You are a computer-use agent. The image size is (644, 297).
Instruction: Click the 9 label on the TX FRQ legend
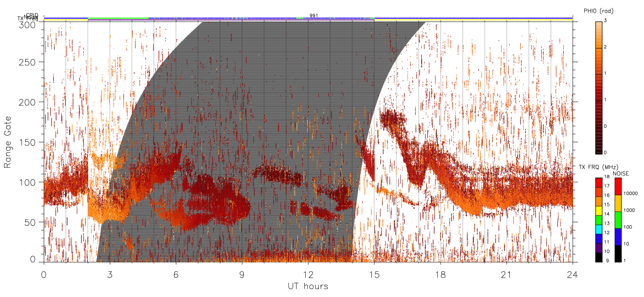tap(607, 261)
